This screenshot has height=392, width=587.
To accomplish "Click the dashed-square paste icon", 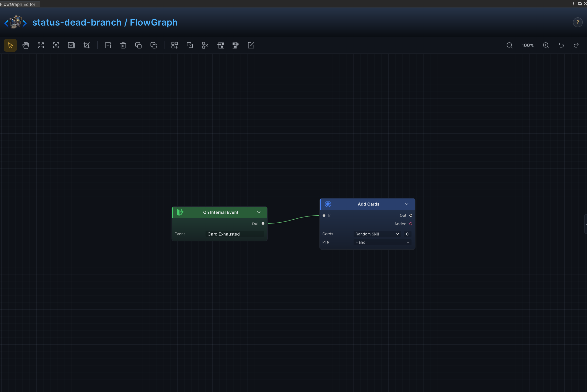I will tap(153, 45).
